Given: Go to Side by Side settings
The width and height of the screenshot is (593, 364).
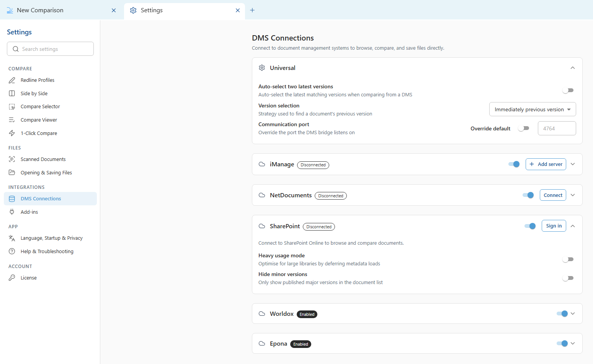Looking at the screenshot, I should coord(50,93).
